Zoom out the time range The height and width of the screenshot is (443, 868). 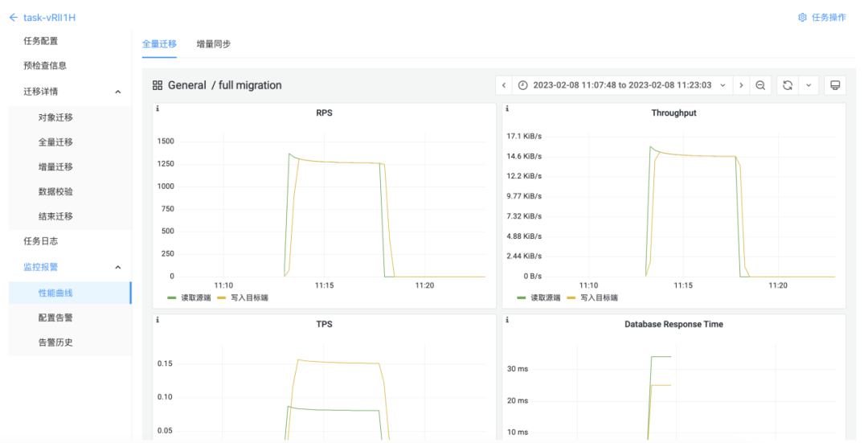point(760,85)
